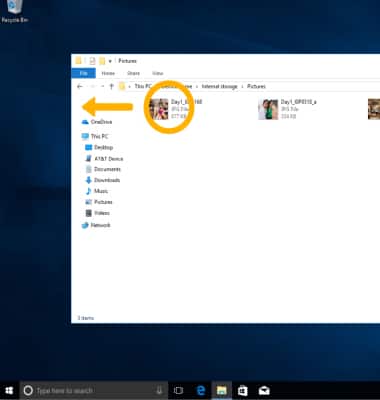The height and width of the screenshot is (400, 380).
Task: Expand the recent locations dropdown arrow
Action: coord(102,86)
